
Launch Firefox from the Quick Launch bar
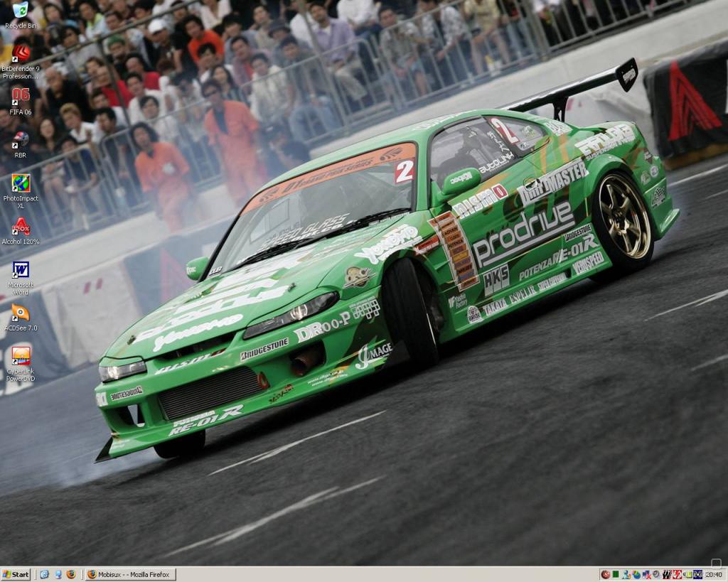point(71,575)
